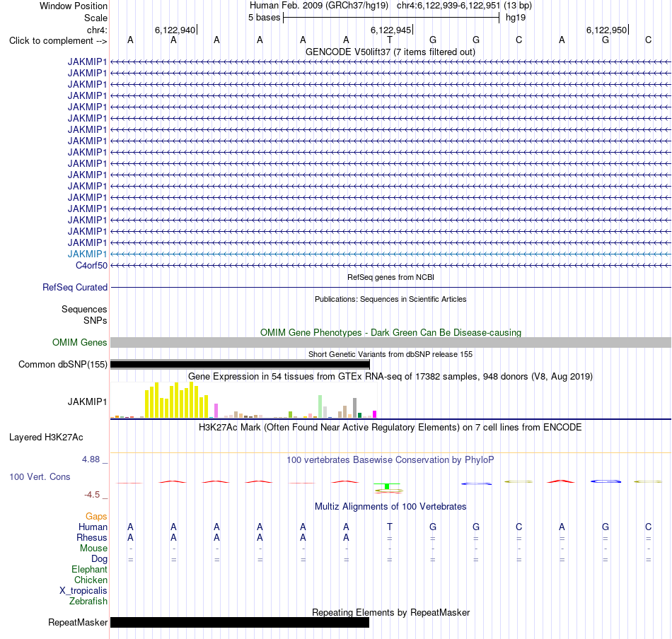
Task: Click the 6,122,940 ruler position
Action: tap(175, 30)
